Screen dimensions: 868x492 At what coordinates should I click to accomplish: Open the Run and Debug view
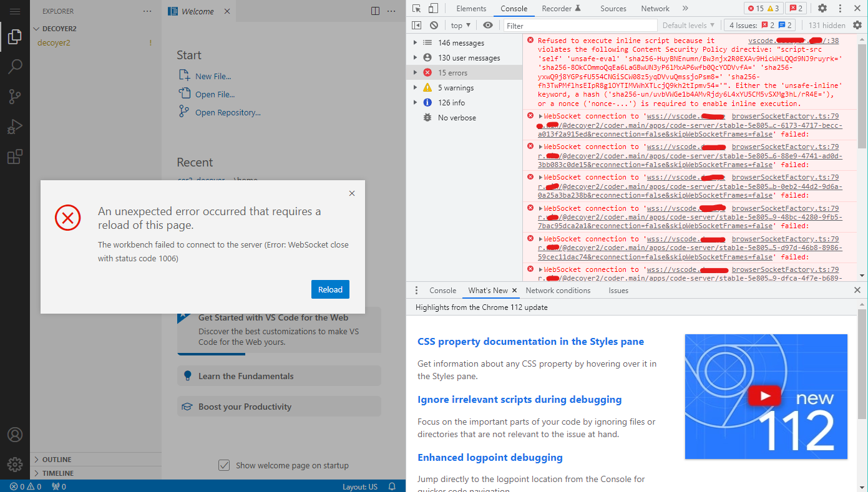15,127
